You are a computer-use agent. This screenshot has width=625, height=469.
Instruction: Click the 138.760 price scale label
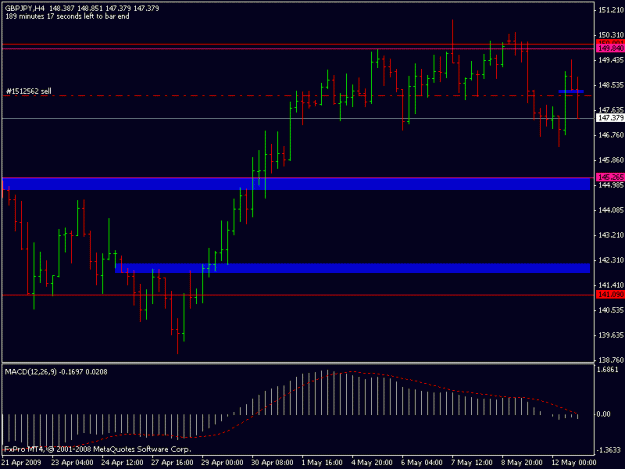pos(610,360)
